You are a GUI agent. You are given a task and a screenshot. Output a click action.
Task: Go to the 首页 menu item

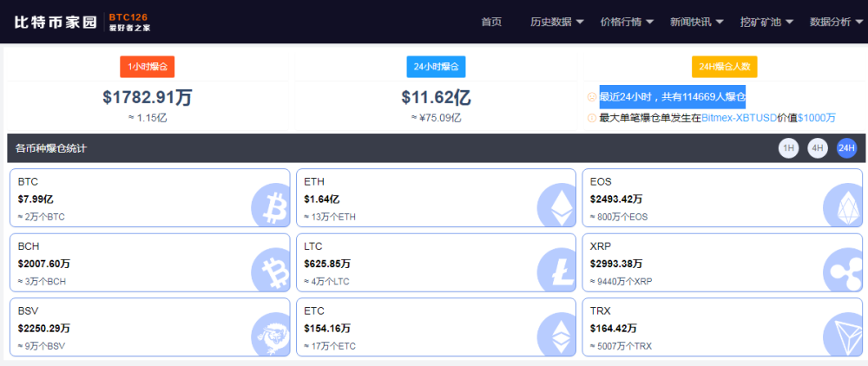pos(491,22)
